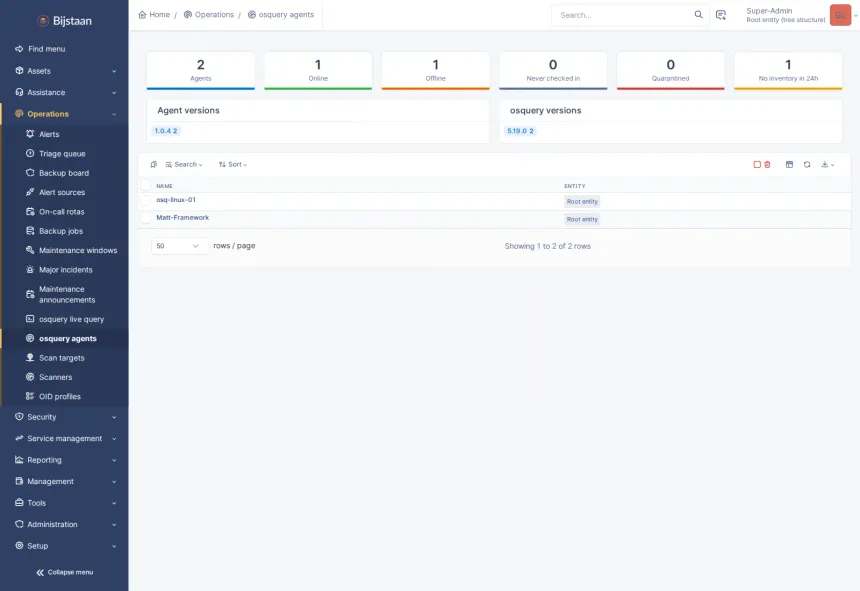Click the refresh table icon
The width and height of the screenshot is (860, 591).
coord(807,164)
